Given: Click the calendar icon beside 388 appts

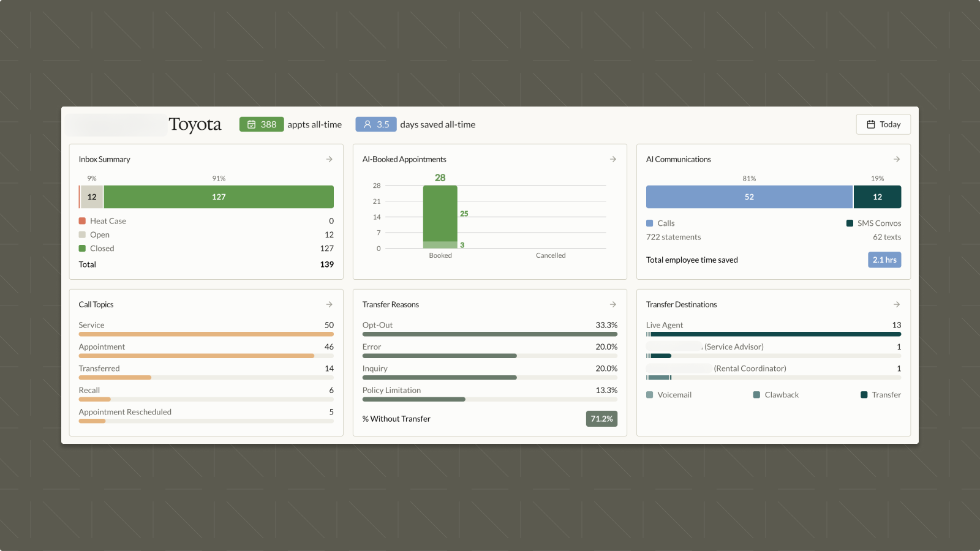Looking at the screenshot, I should 251,124.
